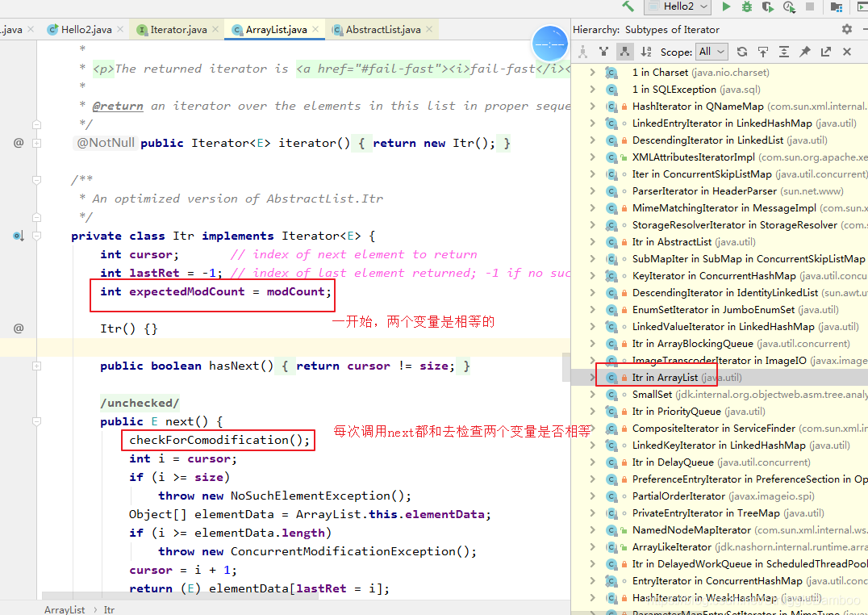Click the Refresh icon in Hierarchy toolbar
This screenshot has width=868, height=615.
[x=742, y=52]
